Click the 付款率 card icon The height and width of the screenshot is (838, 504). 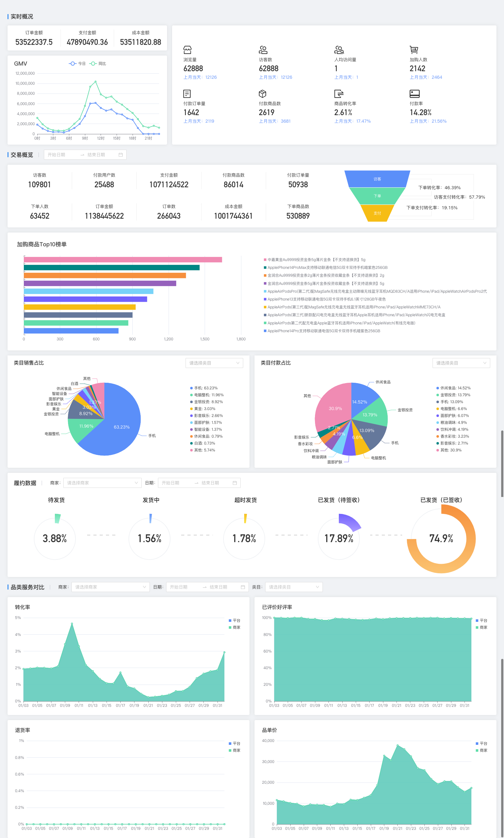tap(415, 93)
